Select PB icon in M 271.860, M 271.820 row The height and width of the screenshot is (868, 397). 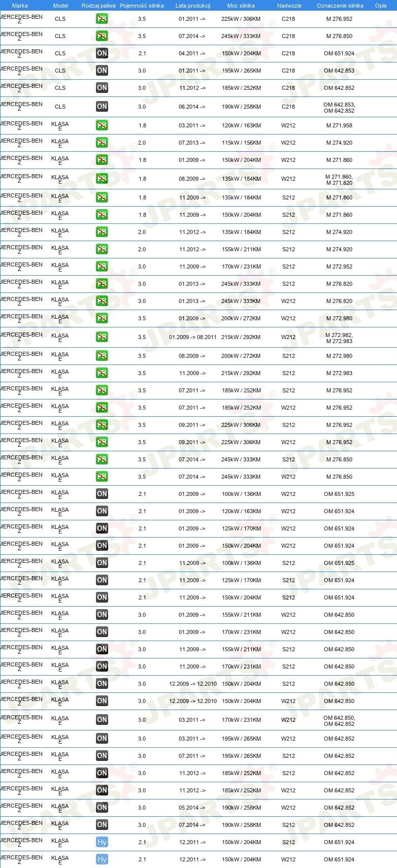click(x=102, y=179)
